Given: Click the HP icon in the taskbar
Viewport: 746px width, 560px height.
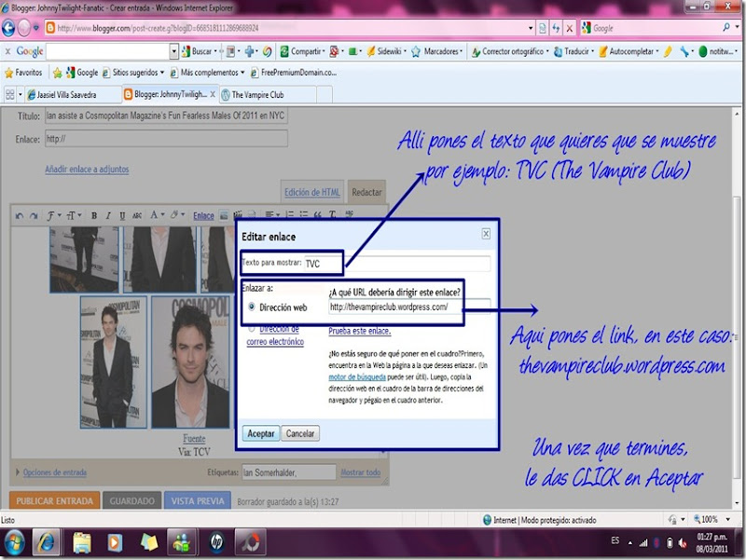Looking at the screenshot, I should [216, 542].
